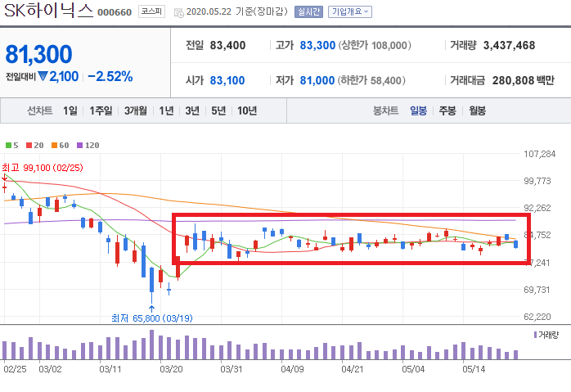Select the 1년 line chart tab

click(166, 110)
